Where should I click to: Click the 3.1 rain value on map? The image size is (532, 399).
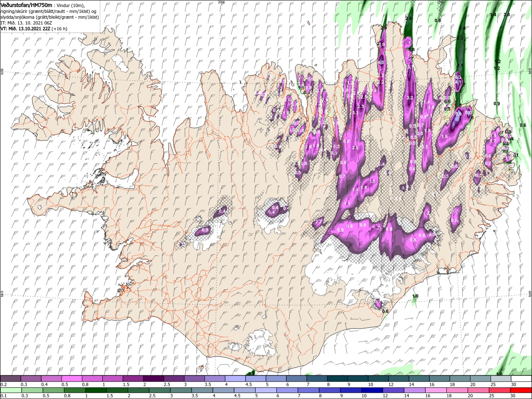pyautogui.click(x=460, y=66)
